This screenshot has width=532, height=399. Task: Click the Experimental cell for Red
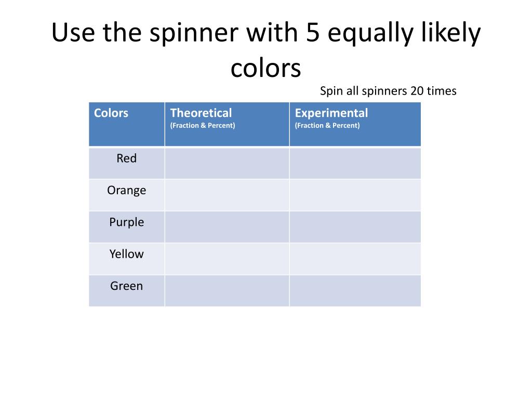coord(355,163)
